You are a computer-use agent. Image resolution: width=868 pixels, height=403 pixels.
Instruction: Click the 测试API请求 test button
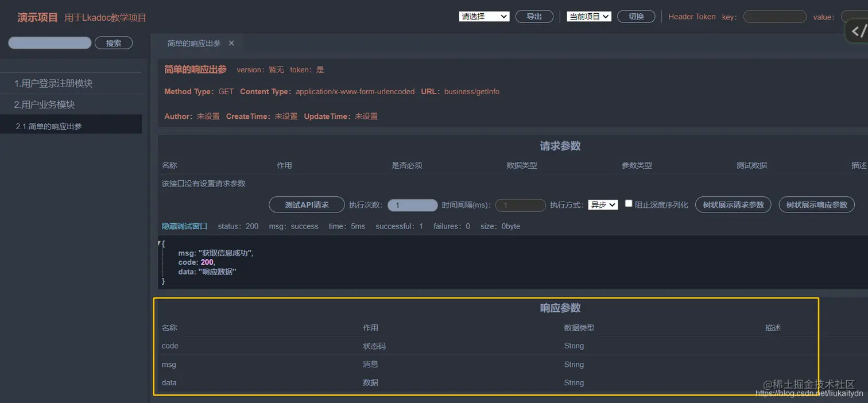coord(307,204)
